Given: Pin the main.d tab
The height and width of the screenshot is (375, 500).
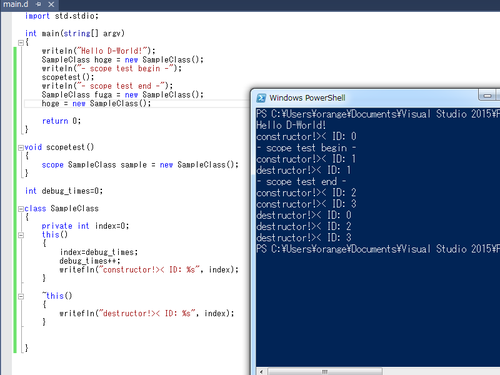Looking at the screenshot, I should [39, 4].
